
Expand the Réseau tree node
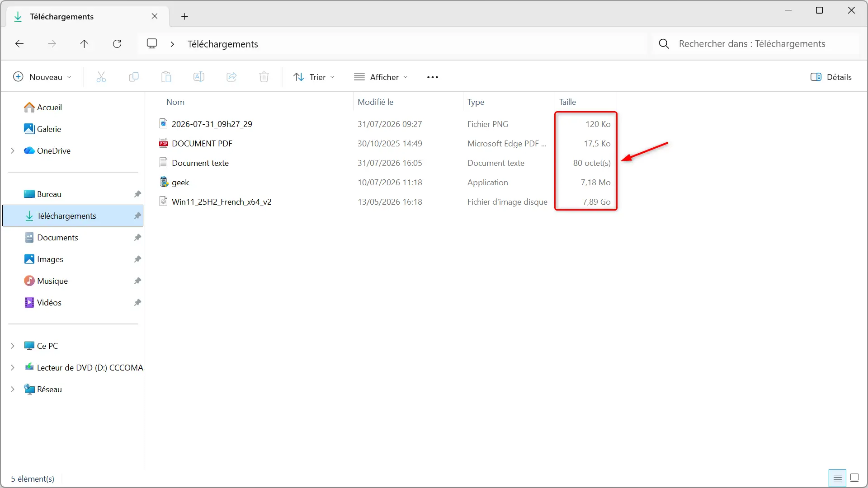click(13, 389)
